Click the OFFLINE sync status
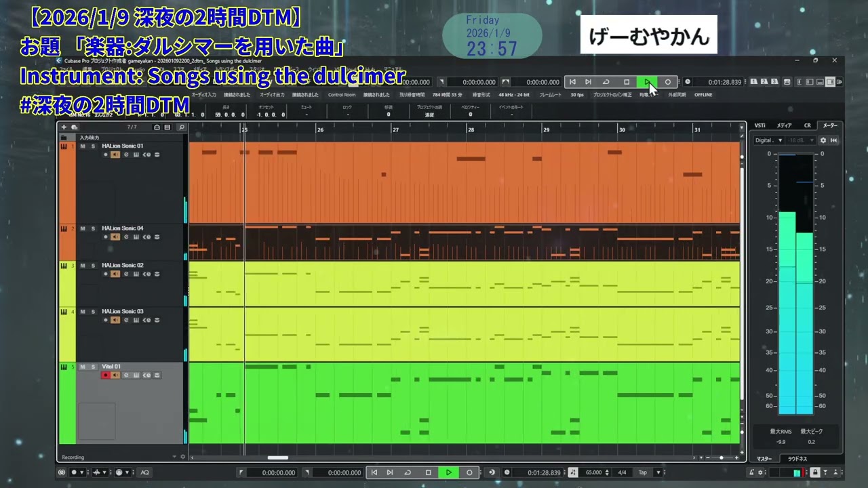The image size is (868, 488). point(703,95)
